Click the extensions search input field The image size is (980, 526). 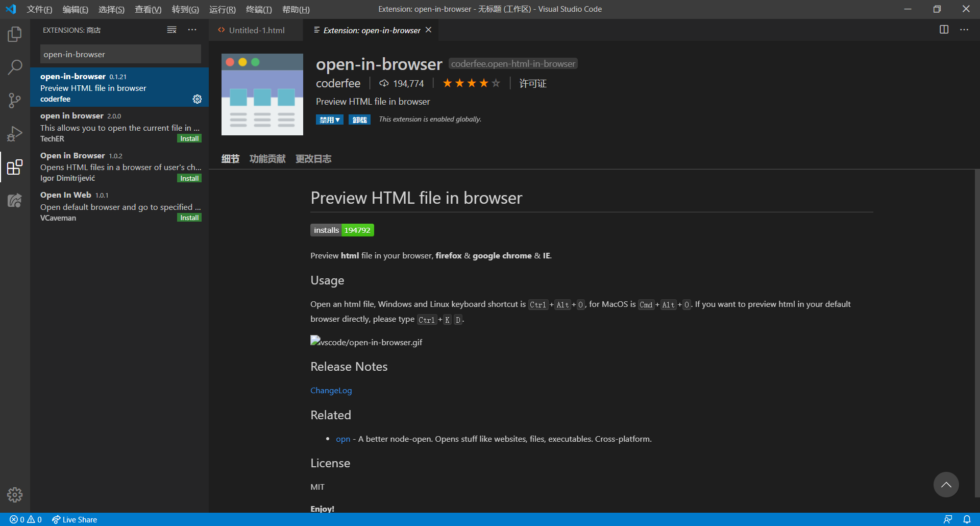(x=120, y=54)
